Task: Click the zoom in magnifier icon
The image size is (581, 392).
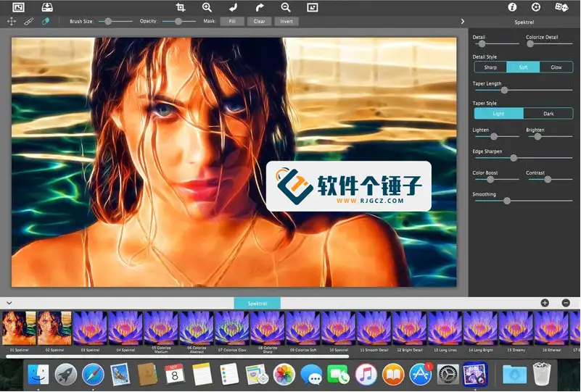Action: pyautogui.click(x=207, y=7)
